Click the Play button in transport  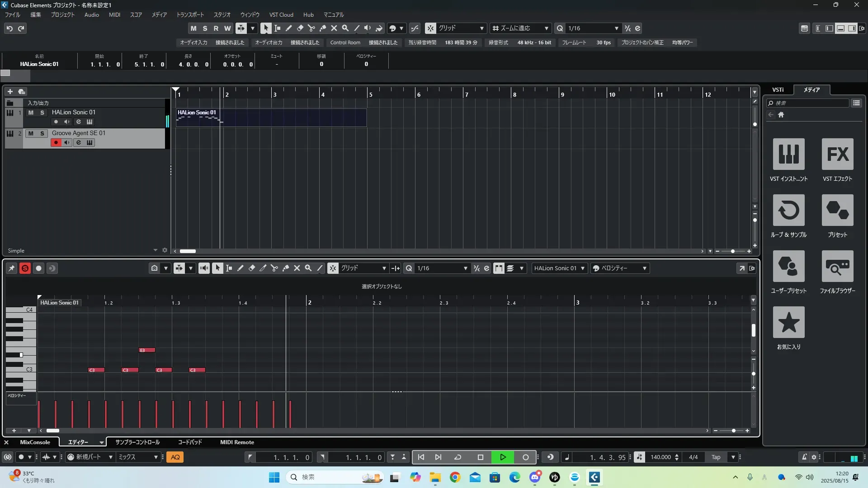click(x=503, y=457)
